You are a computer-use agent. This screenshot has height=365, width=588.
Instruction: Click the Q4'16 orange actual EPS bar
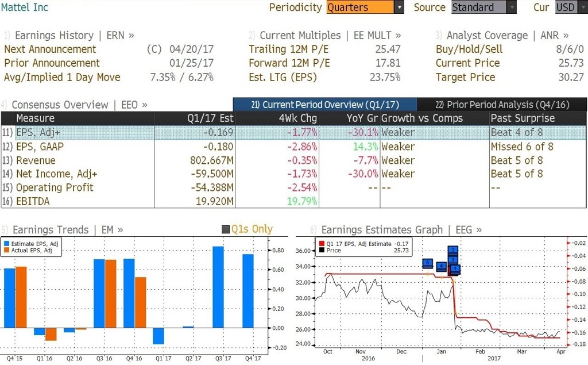pyautogui.click(x=140, y=303)
